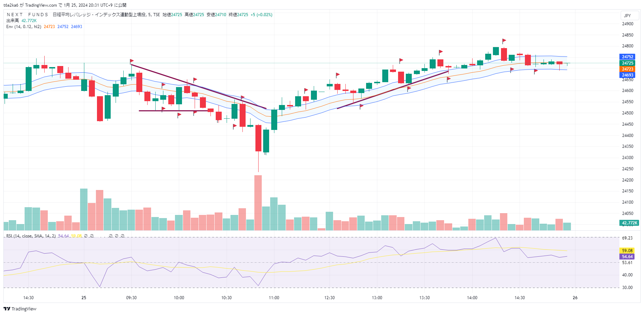Click the first ∅ symbol in RSI legend

point(86,236)
